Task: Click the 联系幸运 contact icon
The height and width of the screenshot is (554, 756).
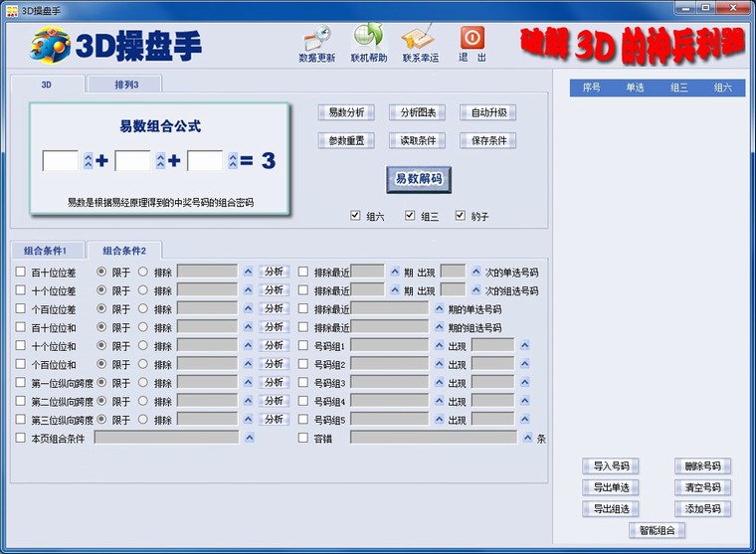Action: coord(419,38)
